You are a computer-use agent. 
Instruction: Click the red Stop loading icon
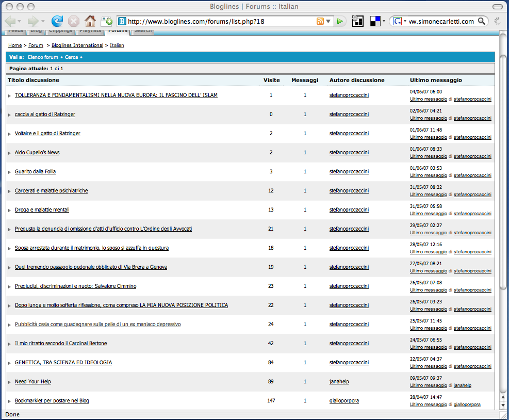(74, 22)
